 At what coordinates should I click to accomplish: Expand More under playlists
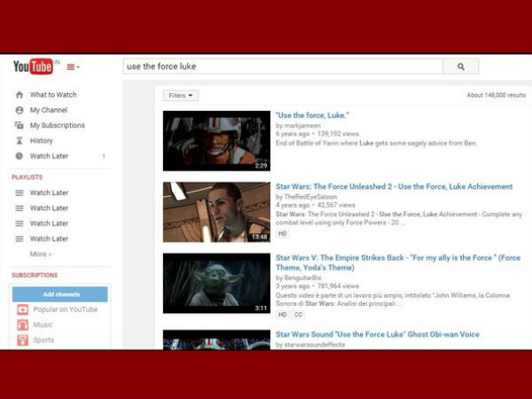pyautogui.click(x=40, y=254)
